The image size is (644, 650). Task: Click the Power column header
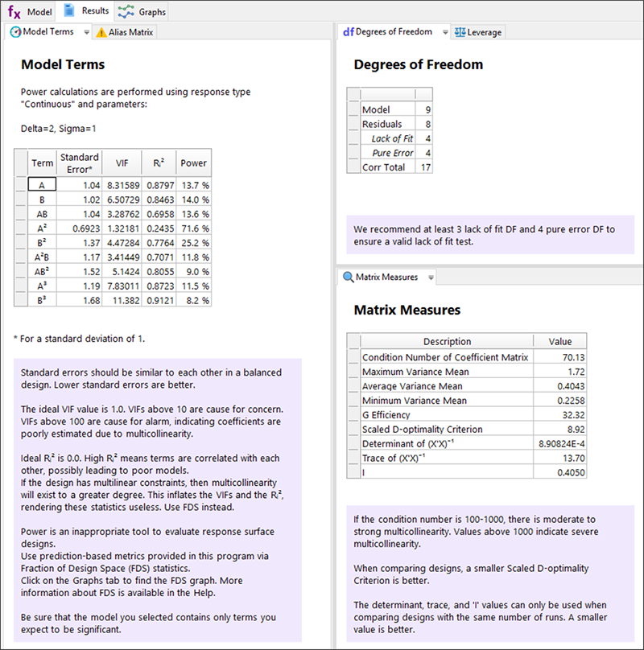[x=193, y=163]
